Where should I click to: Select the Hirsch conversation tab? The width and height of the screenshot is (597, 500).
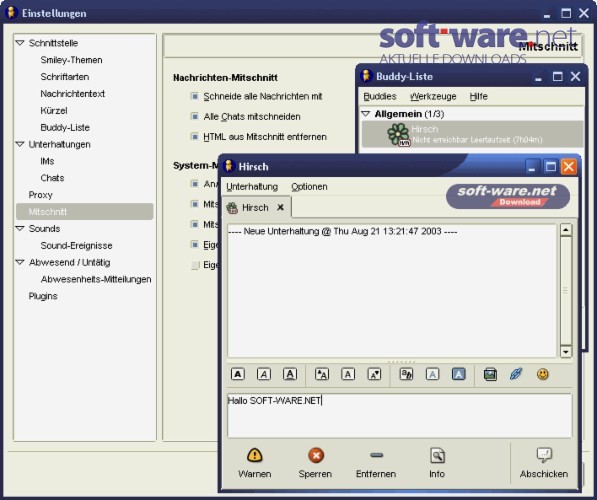256,207
